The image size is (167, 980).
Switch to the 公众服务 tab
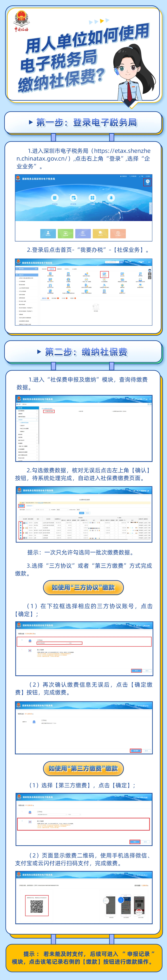coord(74,269)
